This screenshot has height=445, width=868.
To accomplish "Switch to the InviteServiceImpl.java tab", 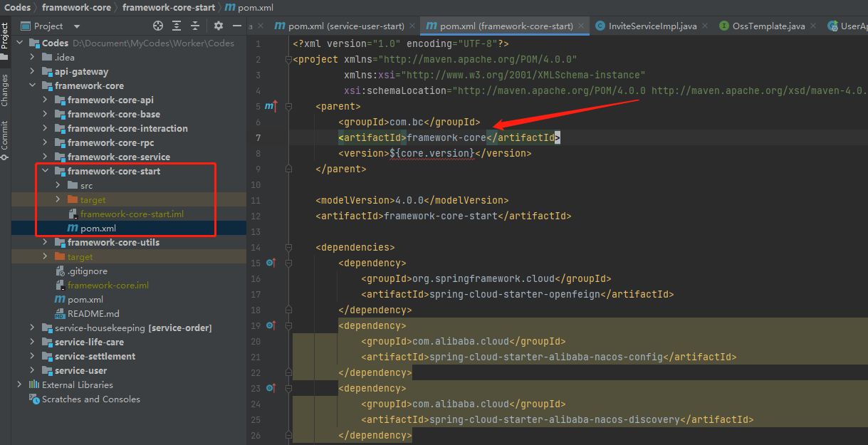I will point(652,26).
